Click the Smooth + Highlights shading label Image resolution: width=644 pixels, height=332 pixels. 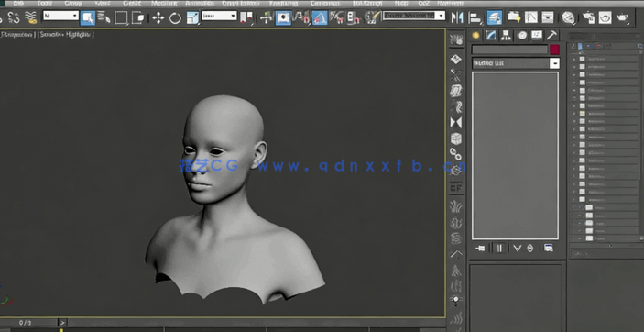click(x=66, y=35)
